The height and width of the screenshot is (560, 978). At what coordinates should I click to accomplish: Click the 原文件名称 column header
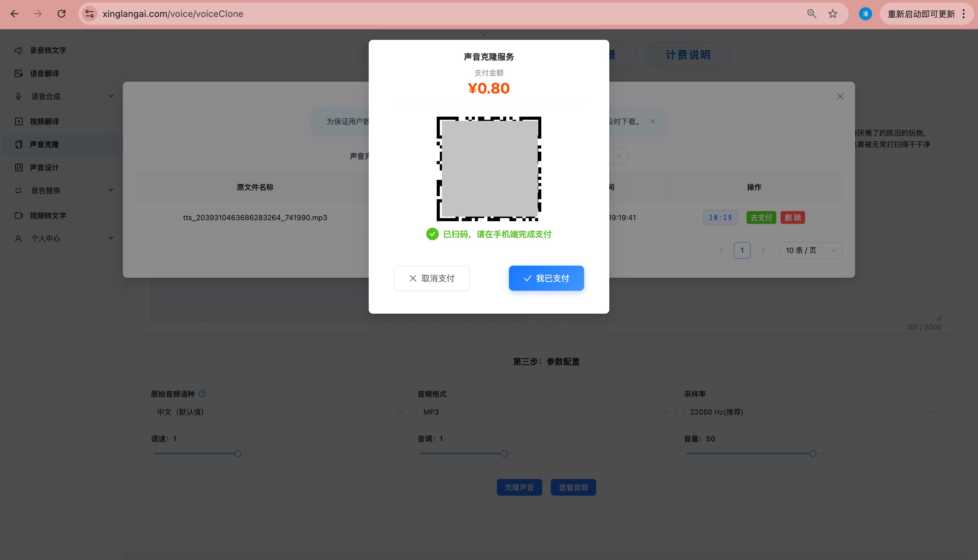coord(255,187)
